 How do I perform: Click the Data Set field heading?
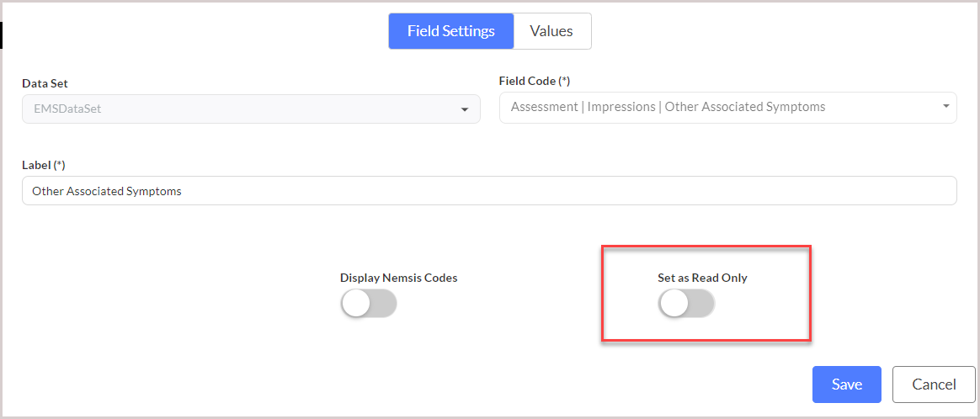pos(45,83)
